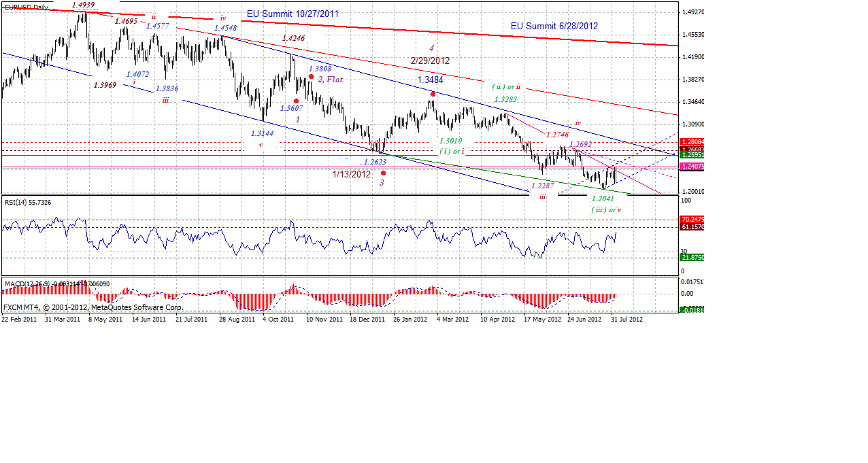Click the 1.2692 price label
Image resolution: width=868 pixels, height=463 pixels.
tap(580, 144)
